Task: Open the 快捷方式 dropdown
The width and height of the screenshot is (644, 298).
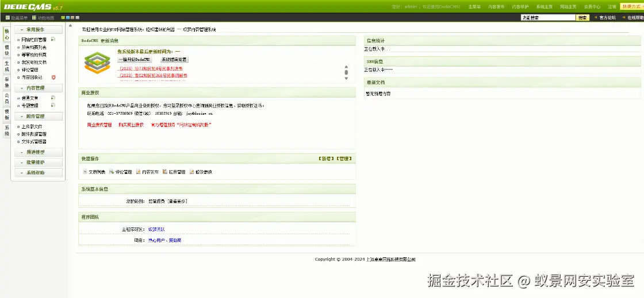Action: (x=632, y=6)
